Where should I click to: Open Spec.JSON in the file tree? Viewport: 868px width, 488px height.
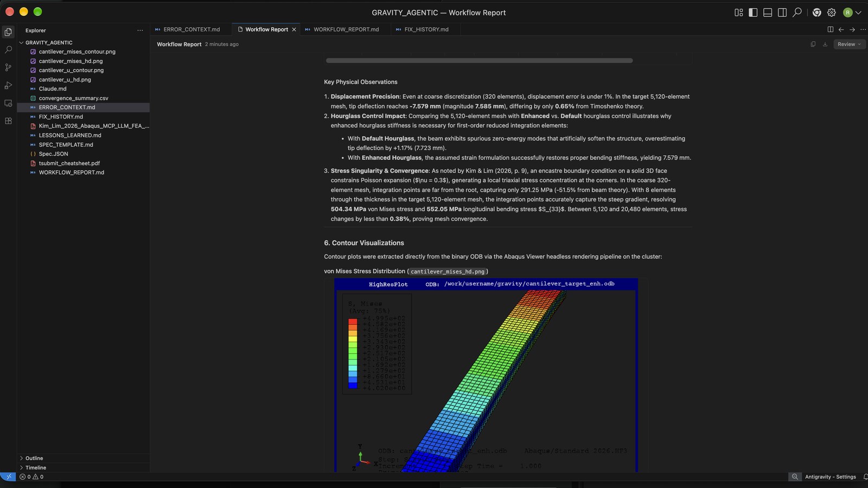pyautogui.click(x=53, y=154)
